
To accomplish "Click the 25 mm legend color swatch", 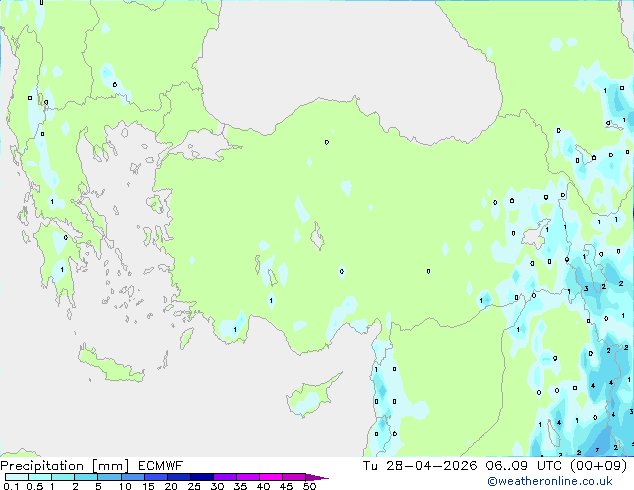I will pyautogui.click(x=201, y=477).
